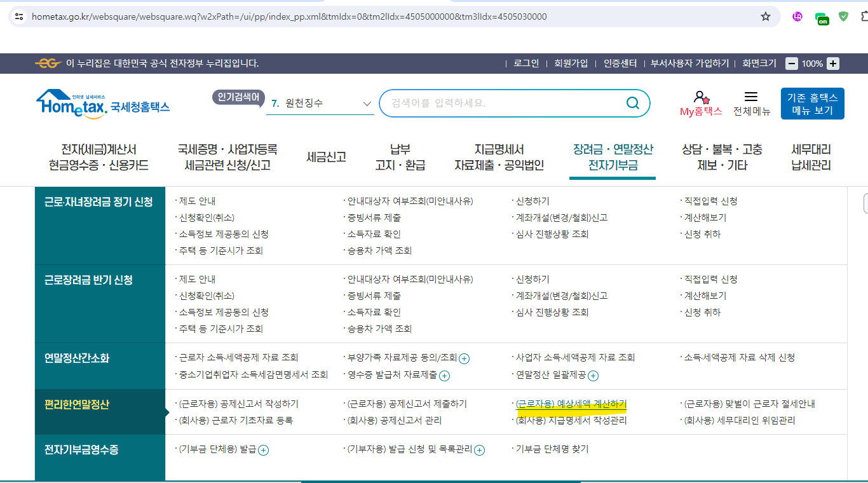Open (회사용) 지급명세서 작성관리
The width and height of the screenshot is (868, 483).
point(571,421)
